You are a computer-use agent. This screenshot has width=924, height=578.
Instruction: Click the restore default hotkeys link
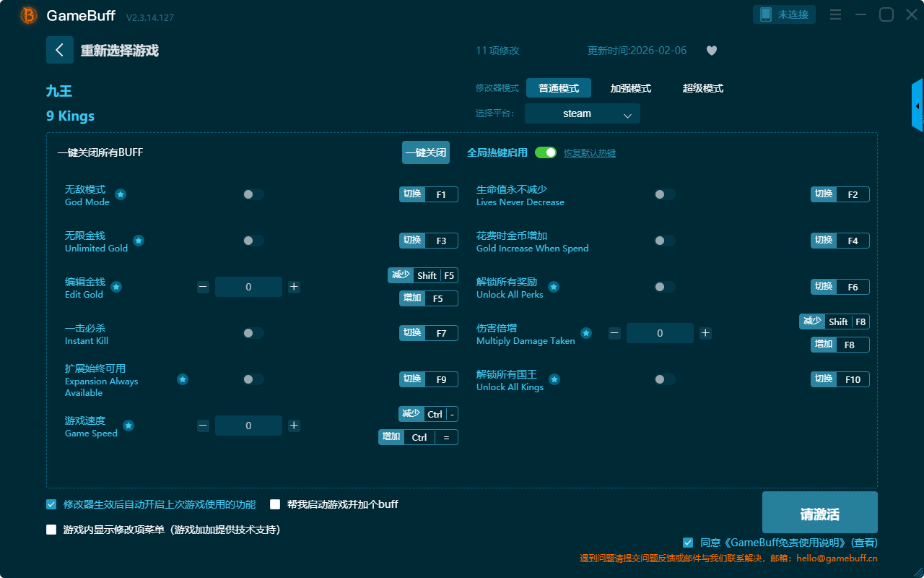[x=590, y=153]
